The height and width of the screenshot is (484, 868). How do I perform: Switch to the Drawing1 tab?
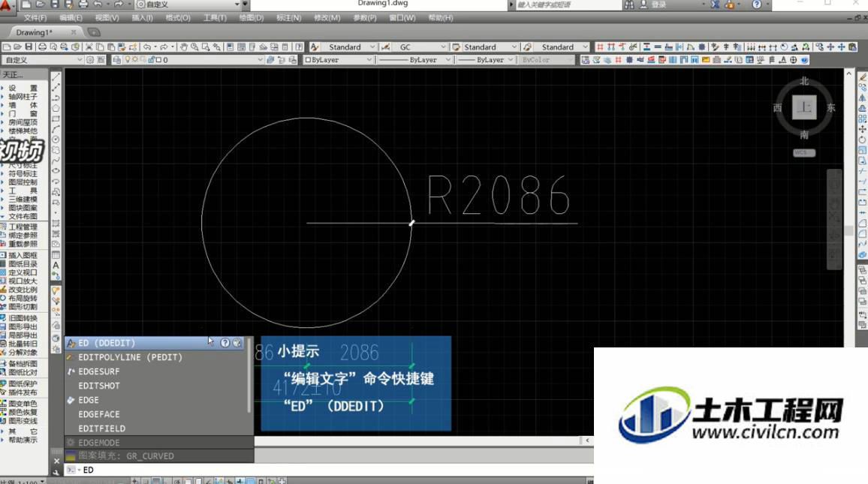tap(35, 32)
